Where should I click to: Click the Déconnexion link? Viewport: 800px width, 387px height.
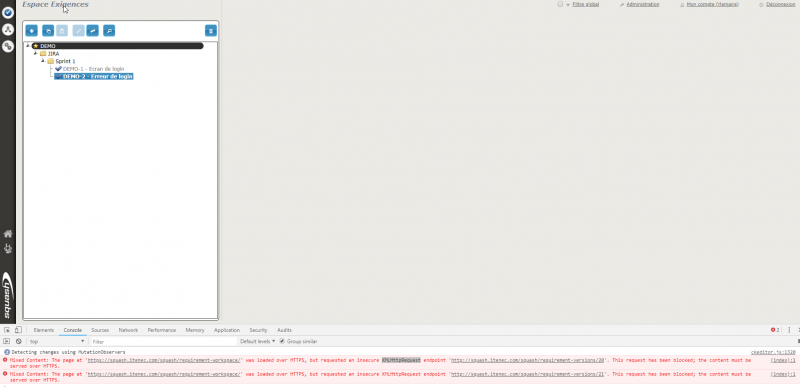pos(780,4)
